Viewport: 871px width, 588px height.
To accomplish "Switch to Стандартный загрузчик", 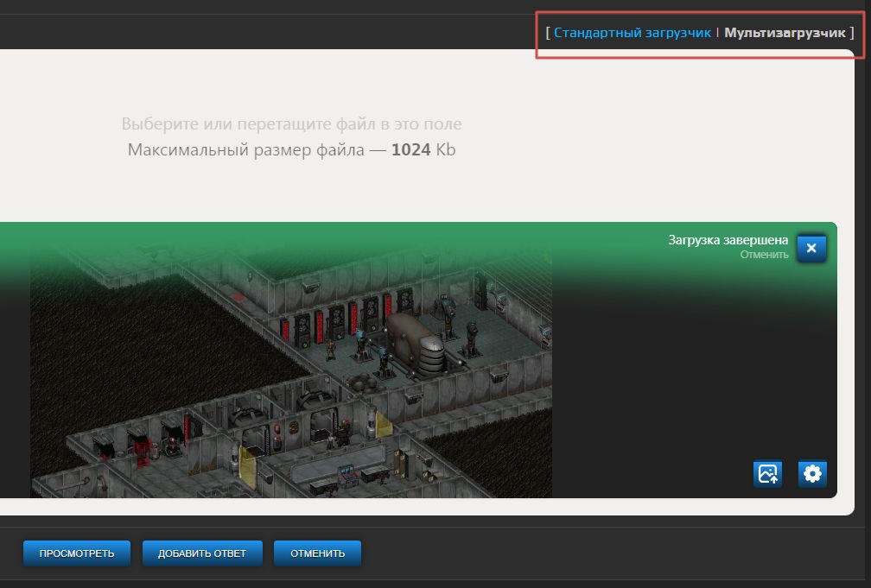I will [632, 33].
